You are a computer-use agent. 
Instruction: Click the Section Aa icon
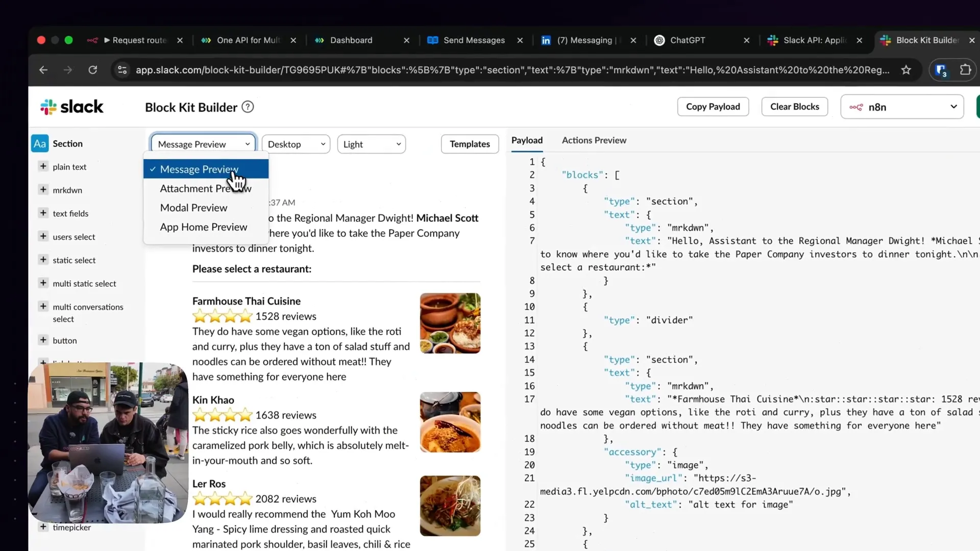click(x=40, y=144)
